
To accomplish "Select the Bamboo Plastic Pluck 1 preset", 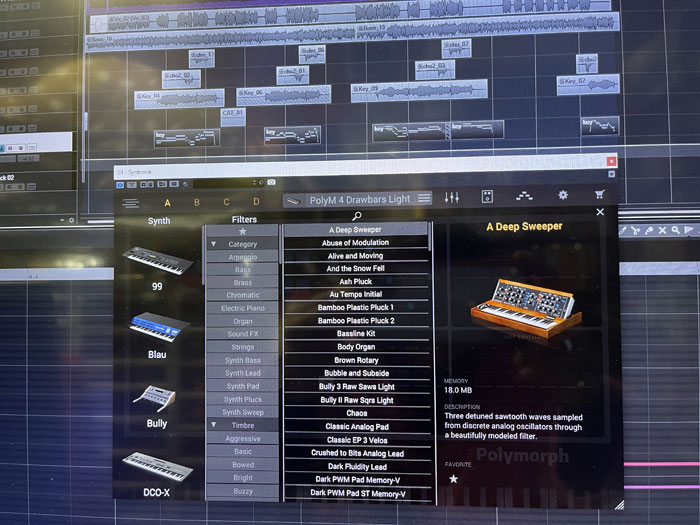I will (x=355, y=308).
